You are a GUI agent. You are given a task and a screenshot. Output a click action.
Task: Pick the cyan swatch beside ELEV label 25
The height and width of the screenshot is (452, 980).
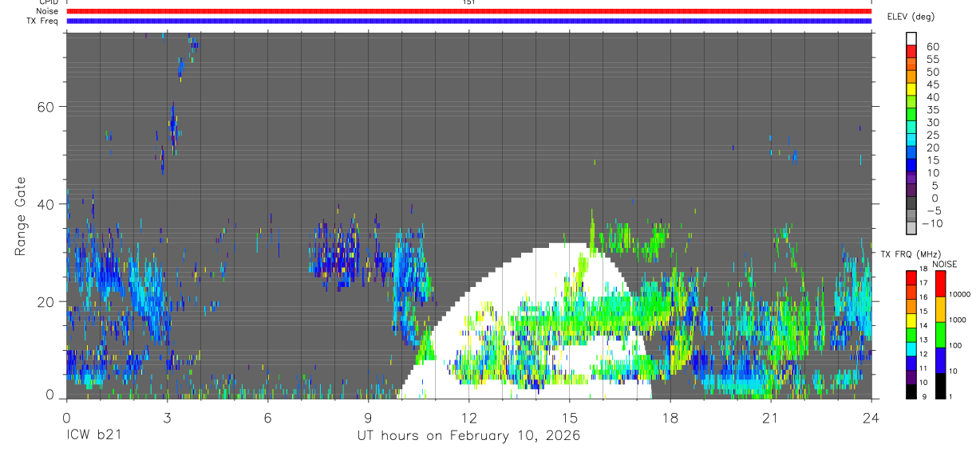[x=912, y=139]
